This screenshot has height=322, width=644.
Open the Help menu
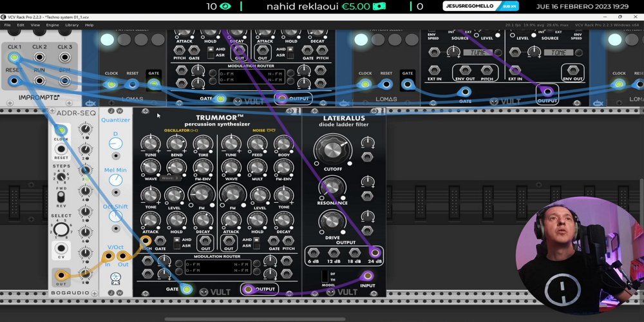click(89, 25)
